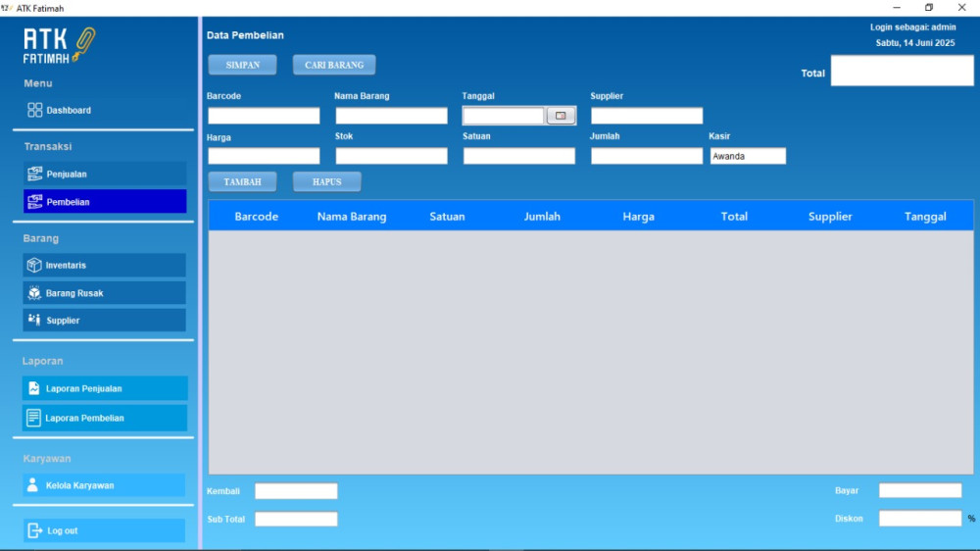Click the Log out door icon
This screenshot has width=980, height=551.
click(x=35, y=530)
